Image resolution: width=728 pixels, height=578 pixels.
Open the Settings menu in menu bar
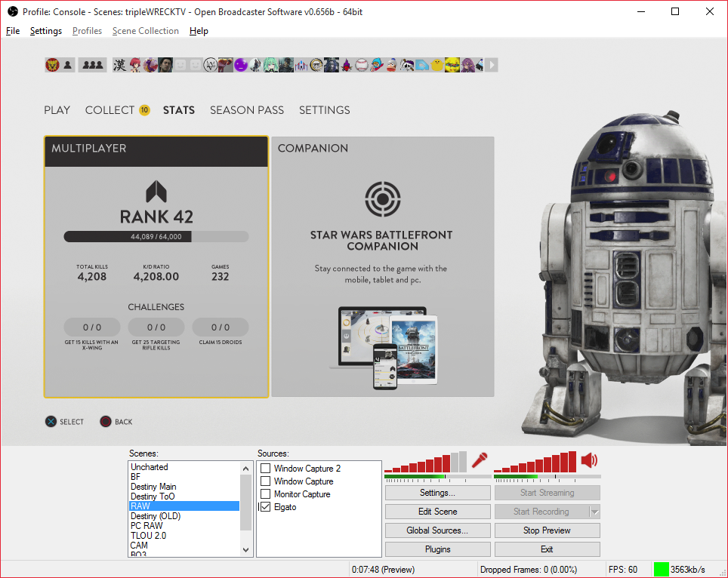point(45,31)
